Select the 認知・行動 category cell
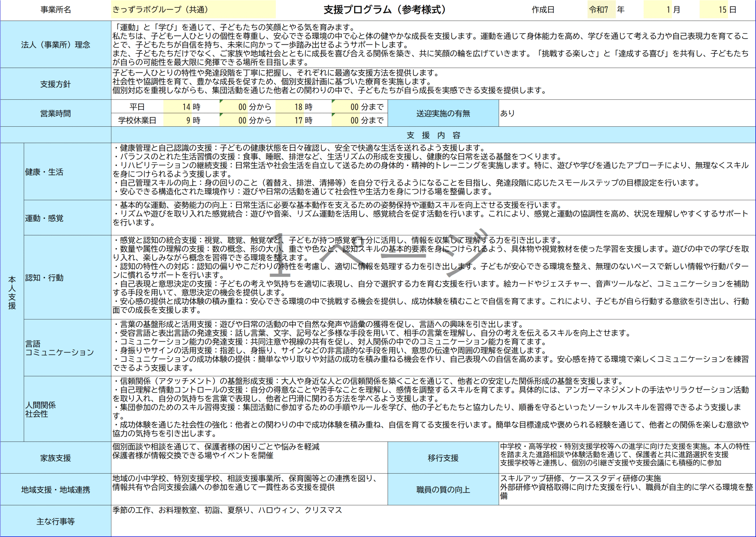This screenshot has width=756, height=537. coord(67,278)
